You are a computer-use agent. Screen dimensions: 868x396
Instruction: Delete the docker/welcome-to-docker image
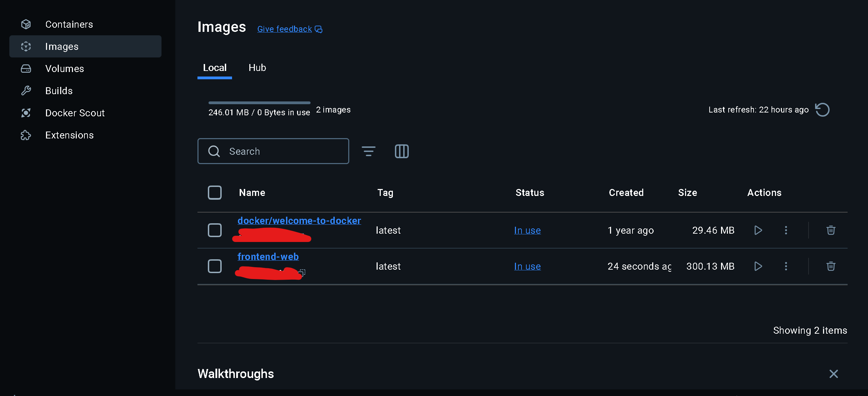click(x=831, y=230)
